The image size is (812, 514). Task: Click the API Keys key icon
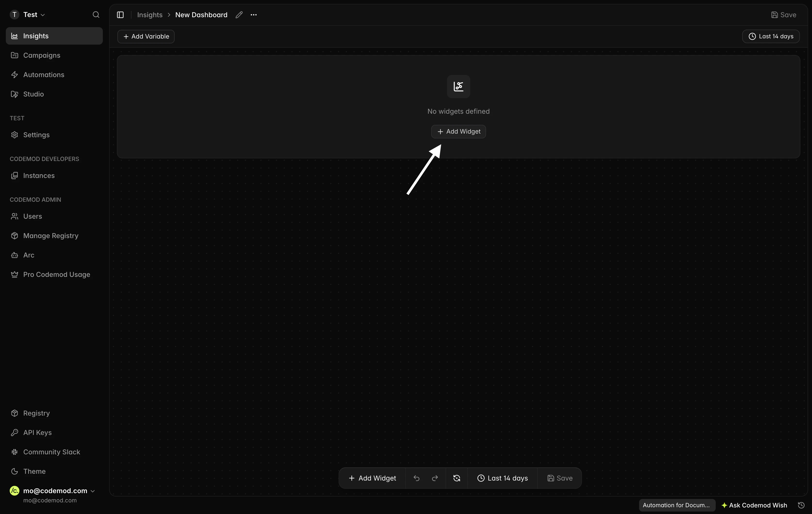pyautogui.click(x=15, y=433)
